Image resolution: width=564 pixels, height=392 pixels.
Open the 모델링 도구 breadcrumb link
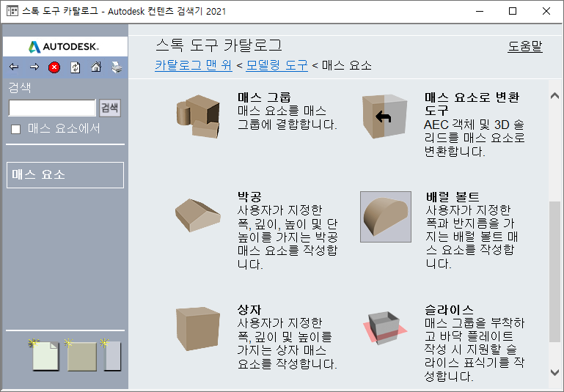[277, 65]
